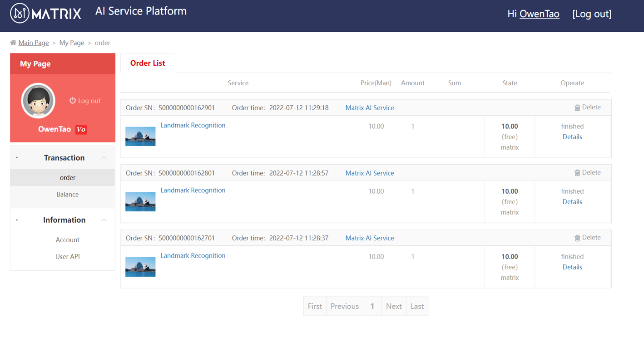Open Matrix AI Service link of second order

[x=369, y=173]
